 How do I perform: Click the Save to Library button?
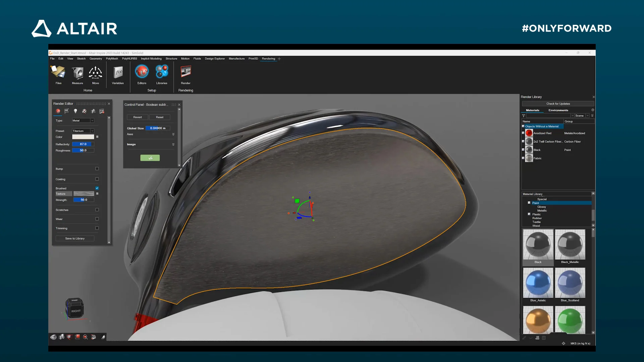point(74,238)
